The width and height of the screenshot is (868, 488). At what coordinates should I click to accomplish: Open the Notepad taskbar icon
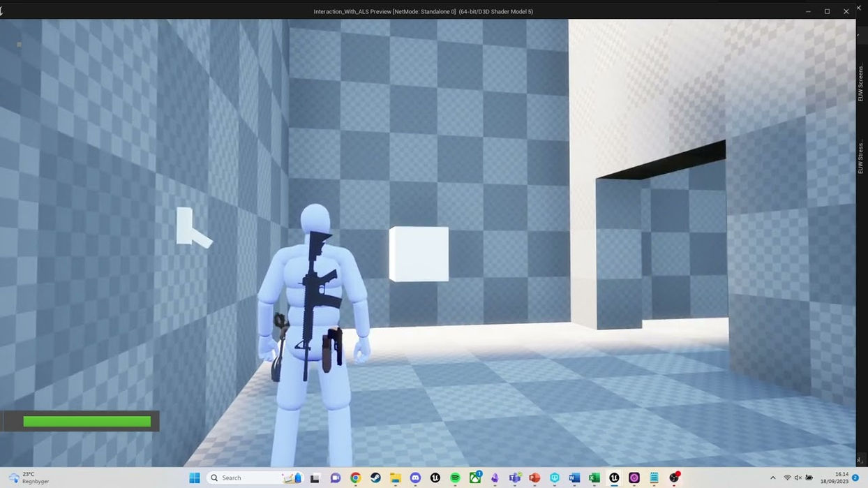coord(654,478)
